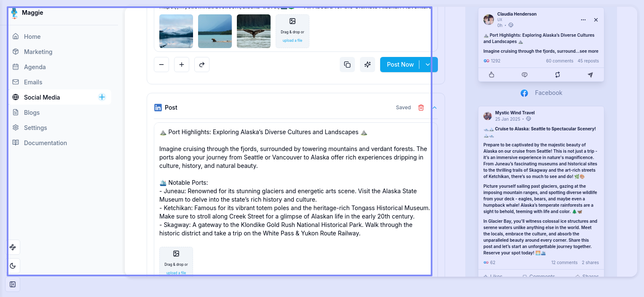The height and width of the screenshot is (297, 644).
Task: Select the whale tail thumbnail
Action: click(x=254, y=31)
